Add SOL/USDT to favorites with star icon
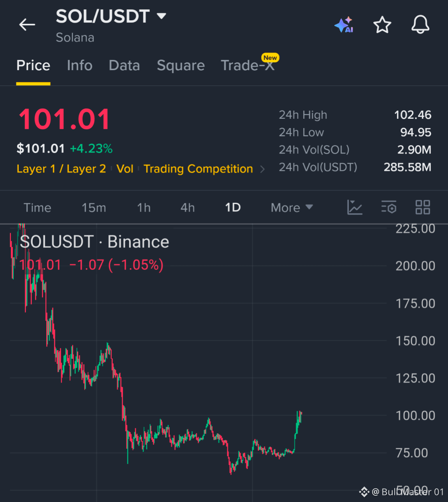The height and width of the screenshot is (502, 448). pyautogui.click(x=382, y=25)
